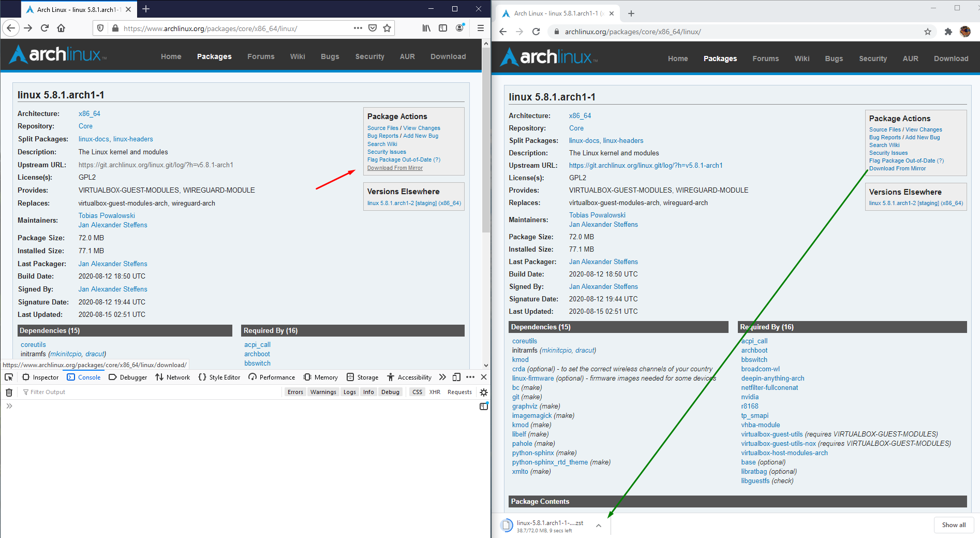980x538 pixels.
Task: Go forward in the Firefox window
Action: click(x=28, y=28)
